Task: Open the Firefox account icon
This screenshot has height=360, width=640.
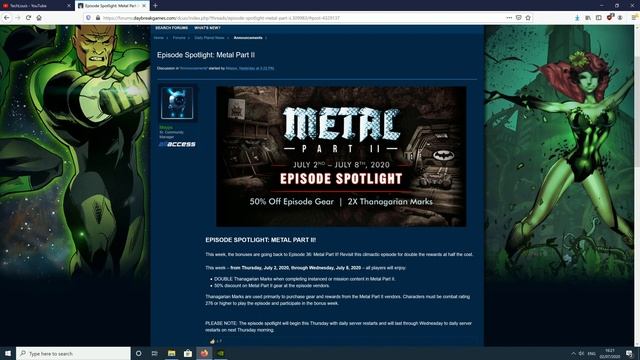Action: click(620, 18)
